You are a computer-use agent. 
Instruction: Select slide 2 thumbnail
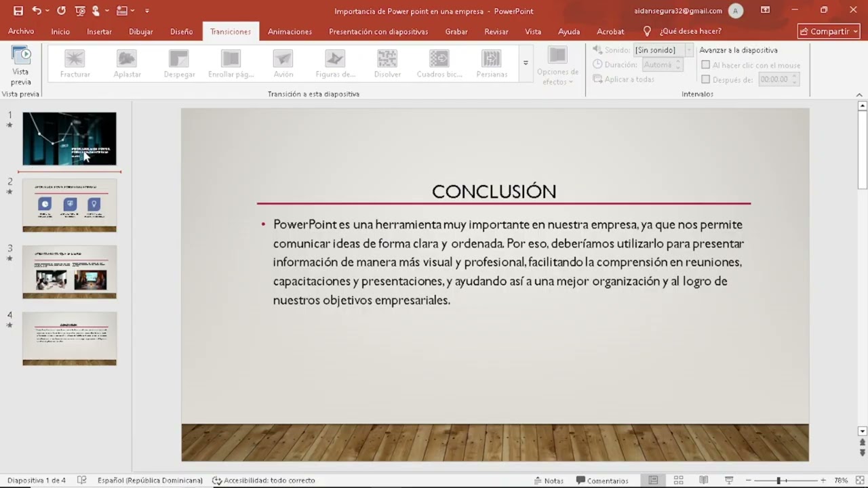point(69,205)
